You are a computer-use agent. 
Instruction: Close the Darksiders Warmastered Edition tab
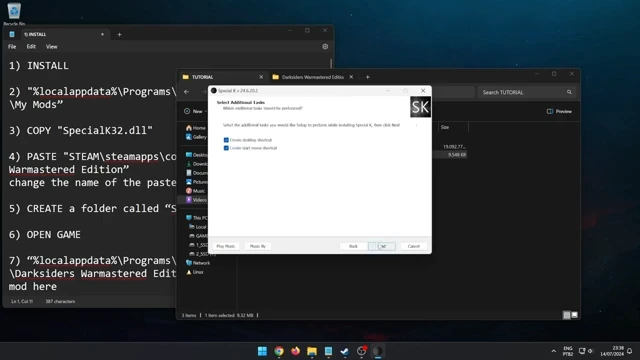coord(351,77)
